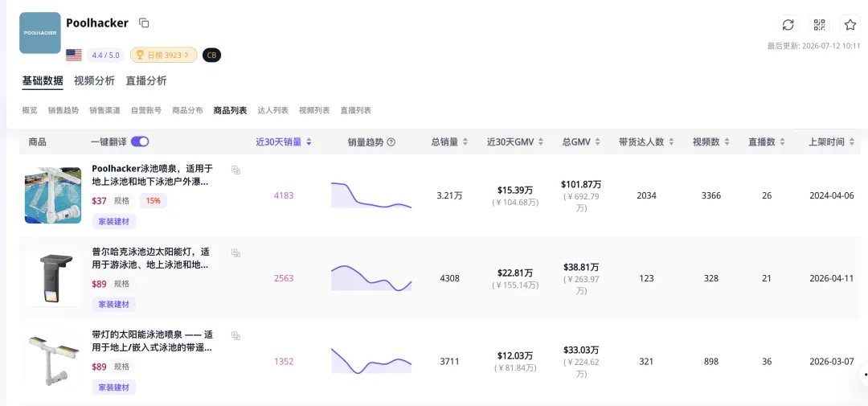Screen dimensions: 868x406
Task: Copy the Poolhacker shop name
Action: coord(144,23)
